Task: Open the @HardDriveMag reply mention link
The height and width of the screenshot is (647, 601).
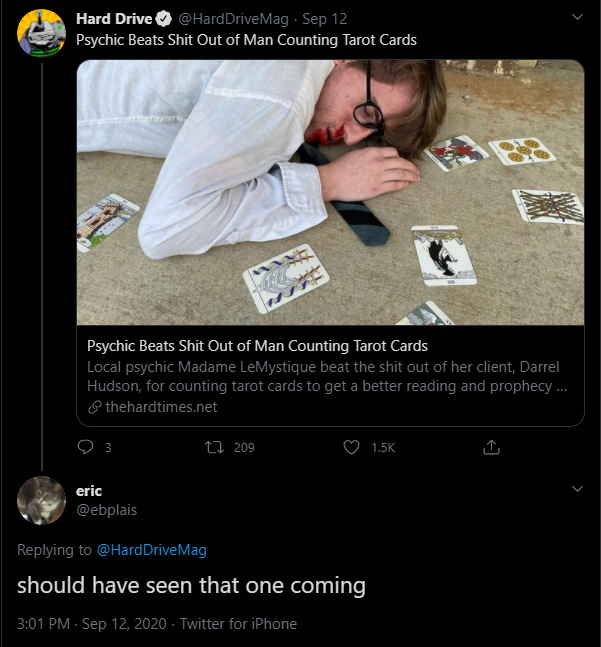Action: pyautogui.click(x=151, y=549)
